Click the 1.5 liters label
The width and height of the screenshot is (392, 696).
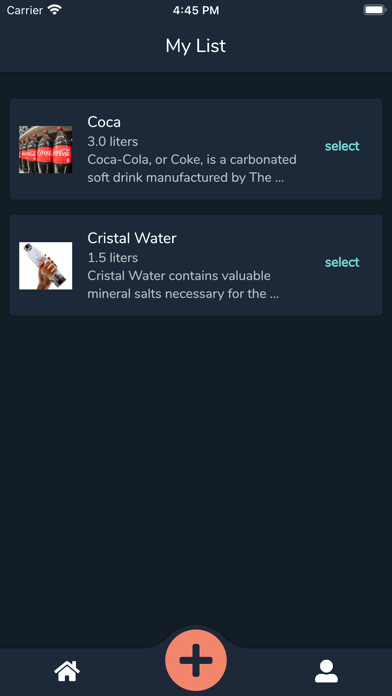[x=112, y=258]
